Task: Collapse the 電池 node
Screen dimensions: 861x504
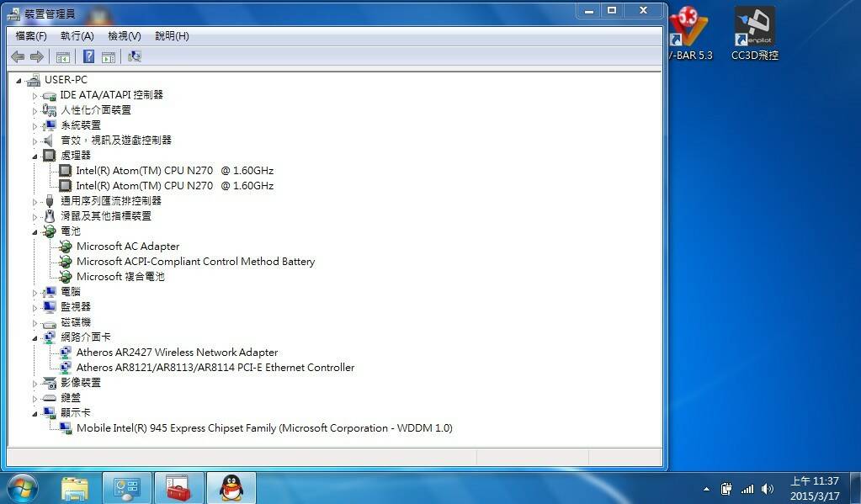Action: click(x=35, y=232)
